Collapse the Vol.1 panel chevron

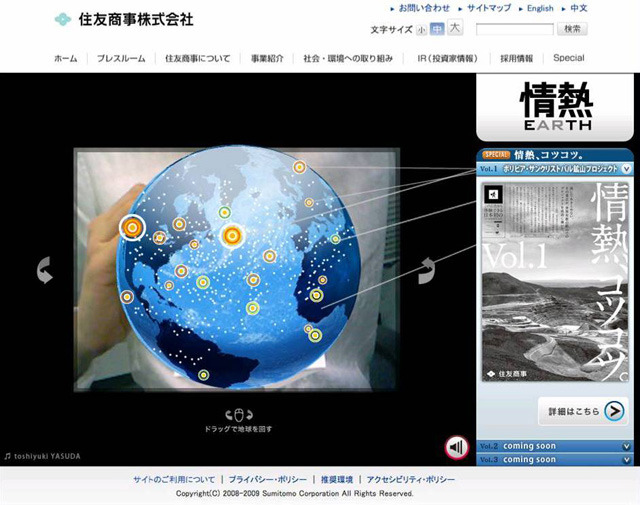626,169
